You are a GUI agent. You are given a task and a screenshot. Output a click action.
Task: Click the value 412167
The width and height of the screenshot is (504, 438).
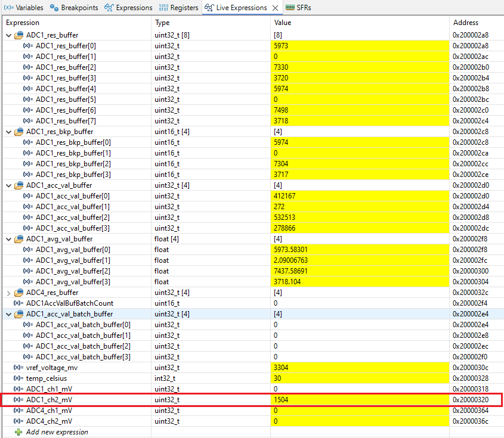(x=285, y=196)
